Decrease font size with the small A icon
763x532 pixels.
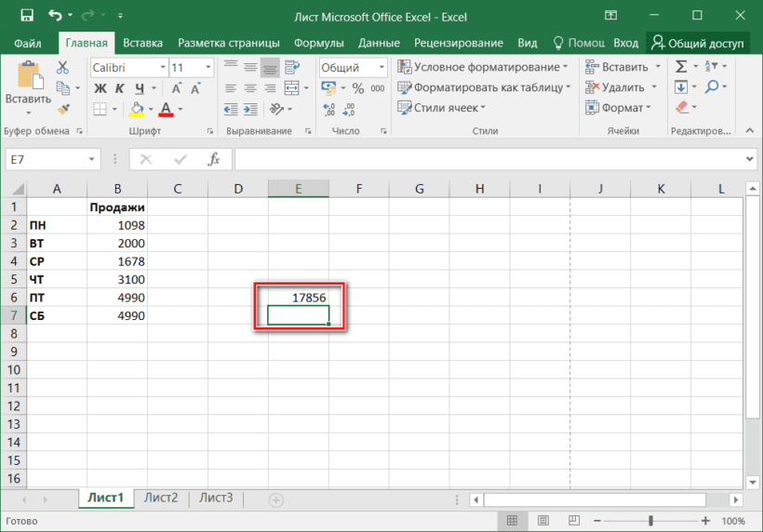(195, 88)
